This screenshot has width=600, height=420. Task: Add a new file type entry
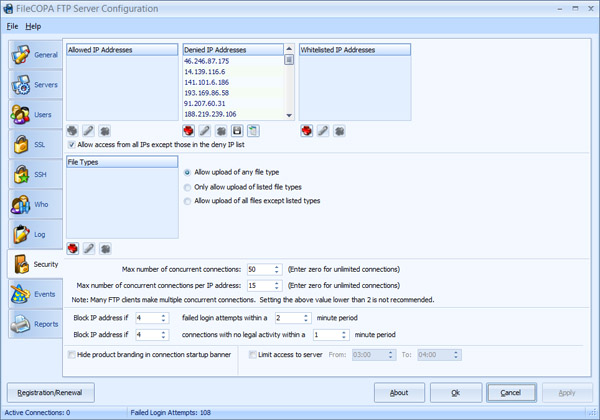click(73, 249)
